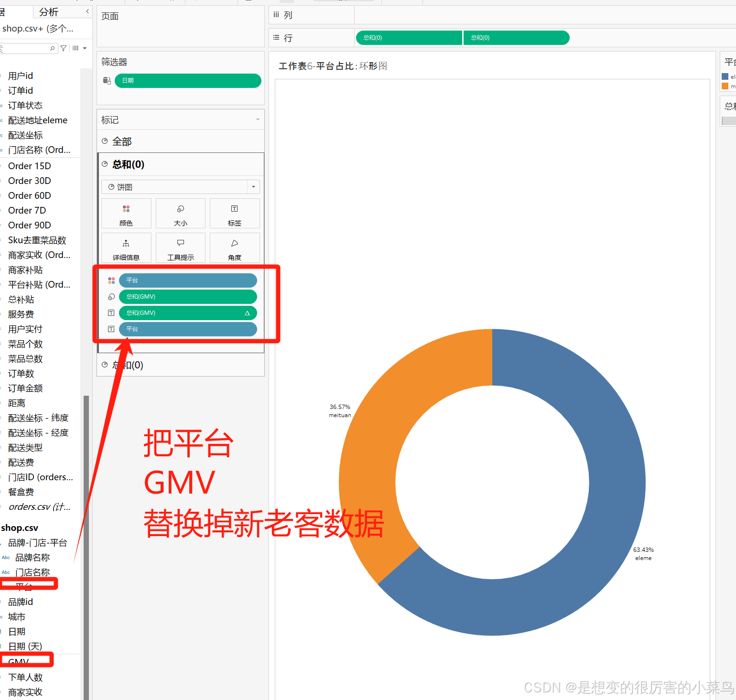The width and height of the screenshot is (736, 700).
Task: Select the expanded bold 总和(0) marks card
Action: pyautogui.click(x=181, y=164)
